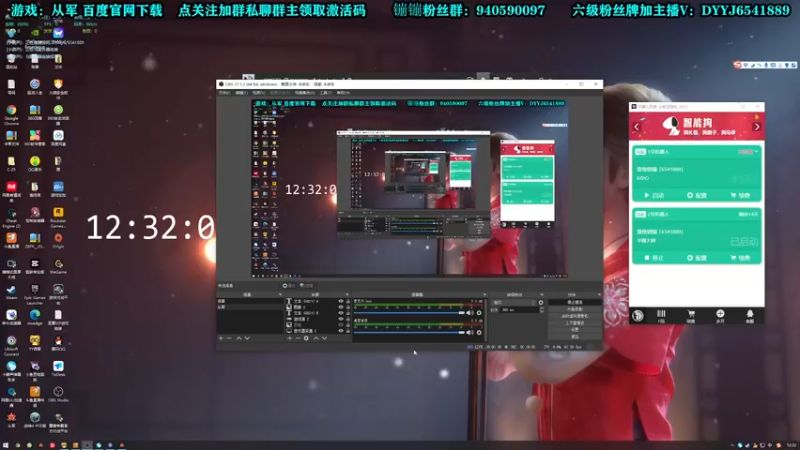Screen dimensions: 800x450
Task: Pop out the sources dock panel icon
Action: coord(347,295)
